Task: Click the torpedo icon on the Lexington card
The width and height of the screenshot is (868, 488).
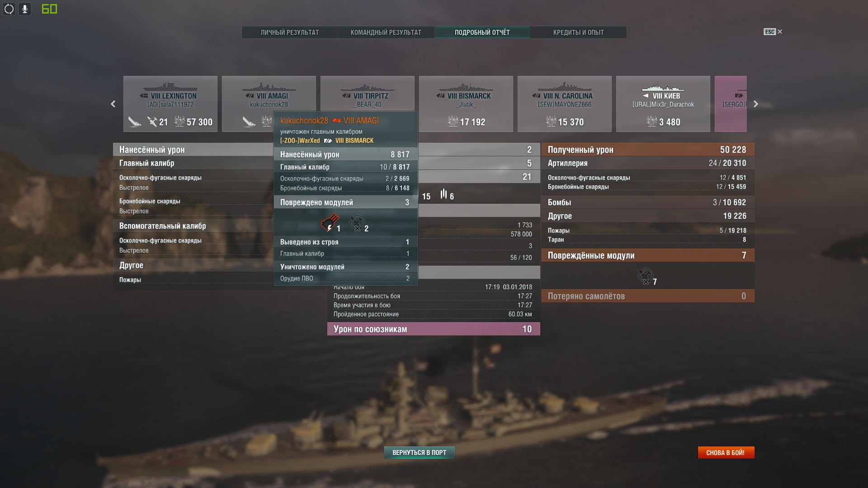Action: pos(134,122)
